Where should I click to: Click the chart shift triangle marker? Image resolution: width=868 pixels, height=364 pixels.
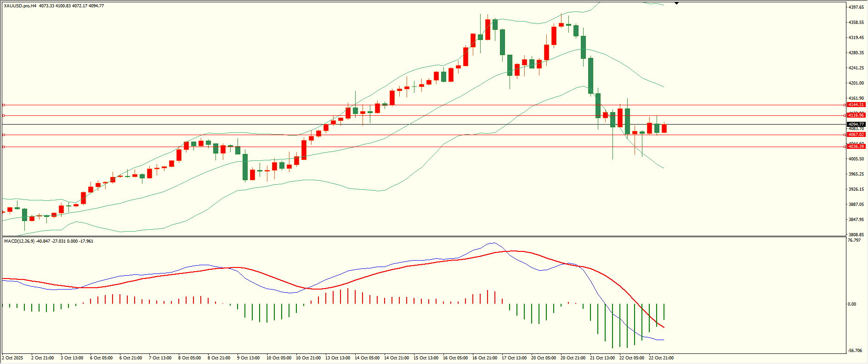[676, 3]
